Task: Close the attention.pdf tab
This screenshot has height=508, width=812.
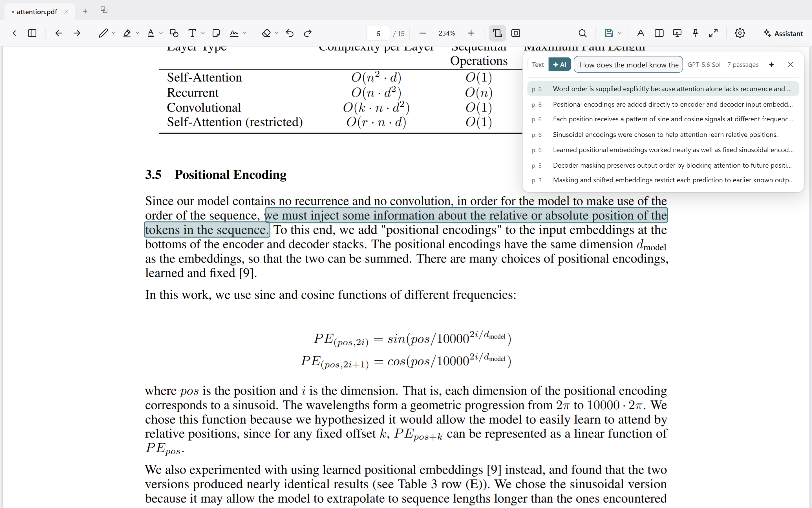Action: (66, 12)
